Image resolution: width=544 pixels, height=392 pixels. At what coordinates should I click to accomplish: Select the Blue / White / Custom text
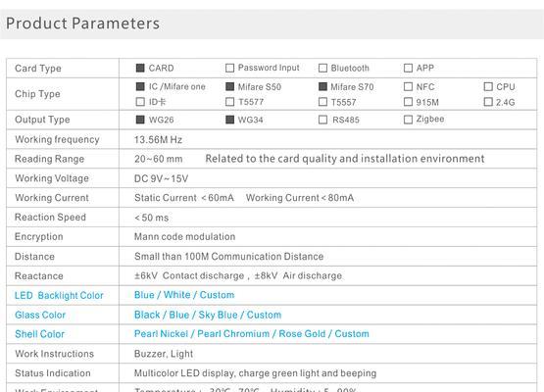tap(184, 295)
